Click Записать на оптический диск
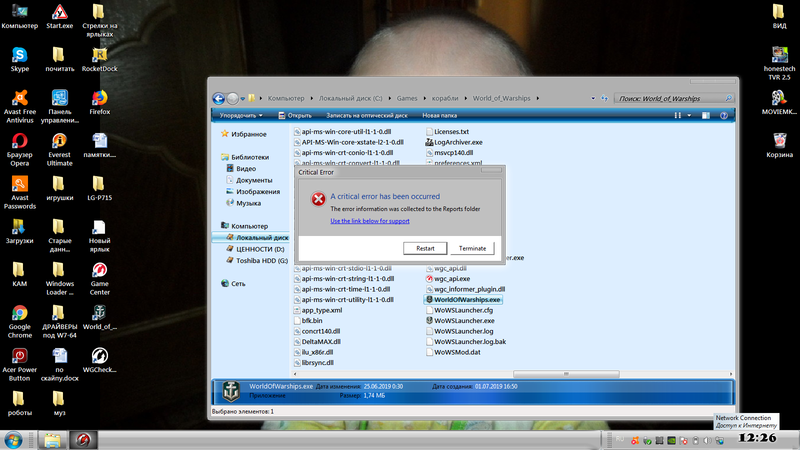This screenshot has width=800, height=450. pyautogui.click(x=367, y=116)
